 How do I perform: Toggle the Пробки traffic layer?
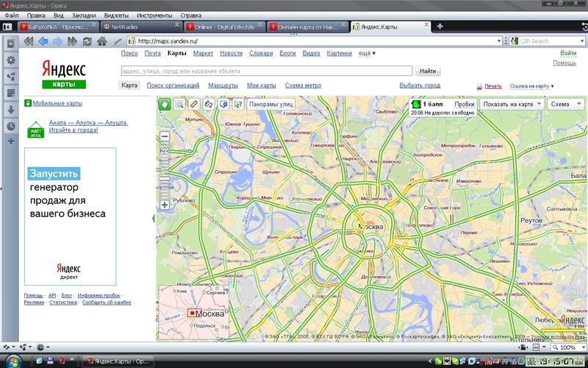point(465,104)
